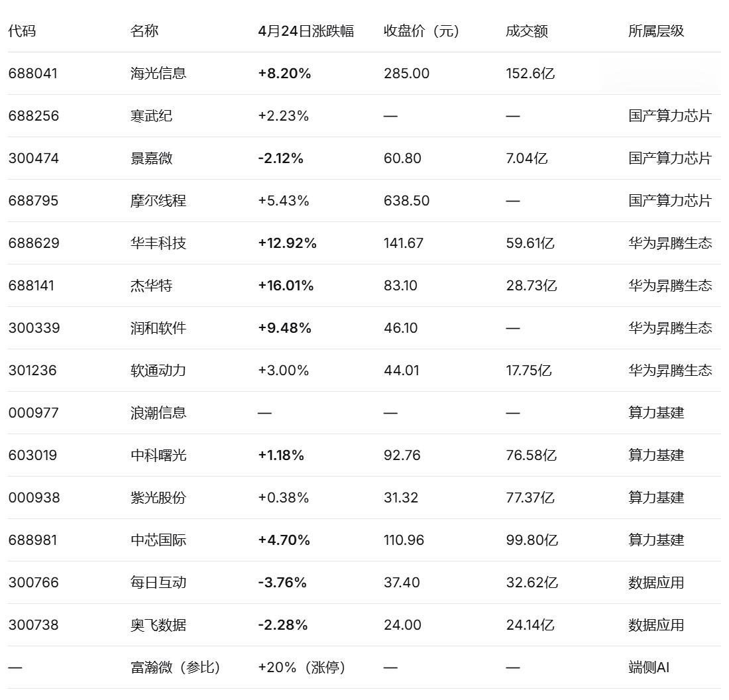Click the 名称 column header

click(144, 31)
